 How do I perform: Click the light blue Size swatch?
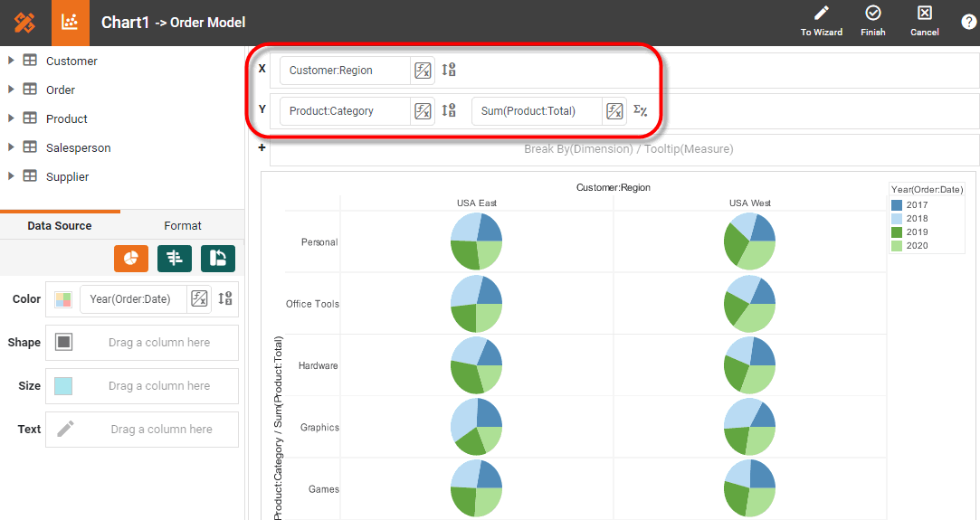pyautogui.click(x=63, y=386)
